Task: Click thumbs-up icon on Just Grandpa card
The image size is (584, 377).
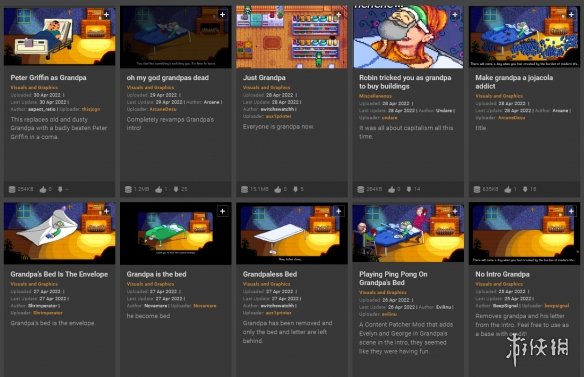Action: 277,189
